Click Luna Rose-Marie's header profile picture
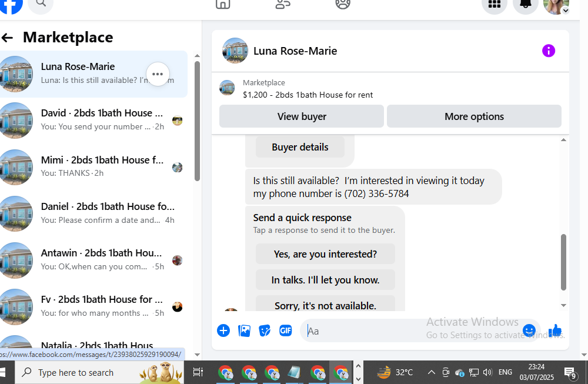Screen dimensions: 588x384 pyautogui.click(x=235, y=51)
